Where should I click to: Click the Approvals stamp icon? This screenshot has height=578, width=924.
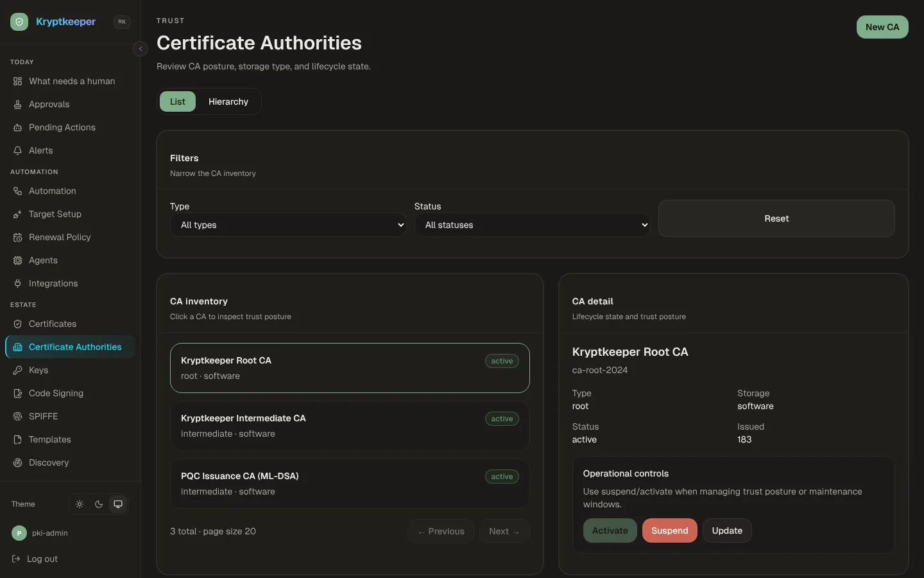coord(18,105)
